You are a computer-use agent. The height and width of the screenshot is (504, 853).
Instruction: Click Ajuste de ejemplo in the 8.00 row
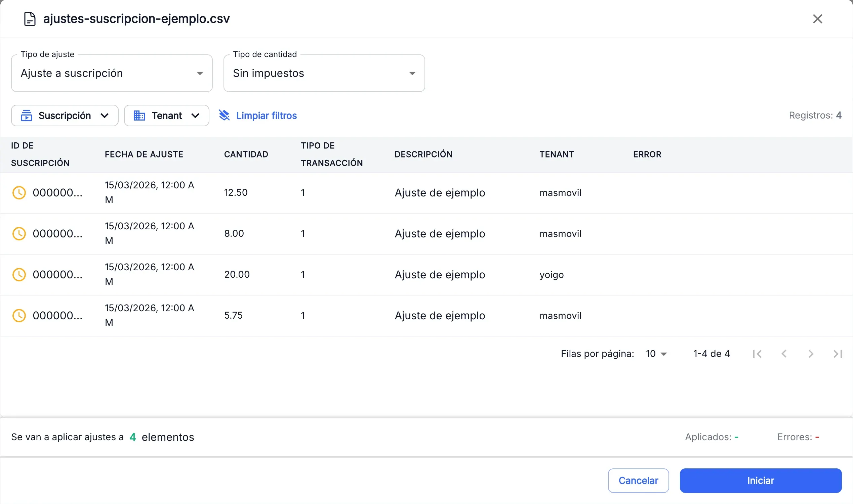tap(440, 234)
